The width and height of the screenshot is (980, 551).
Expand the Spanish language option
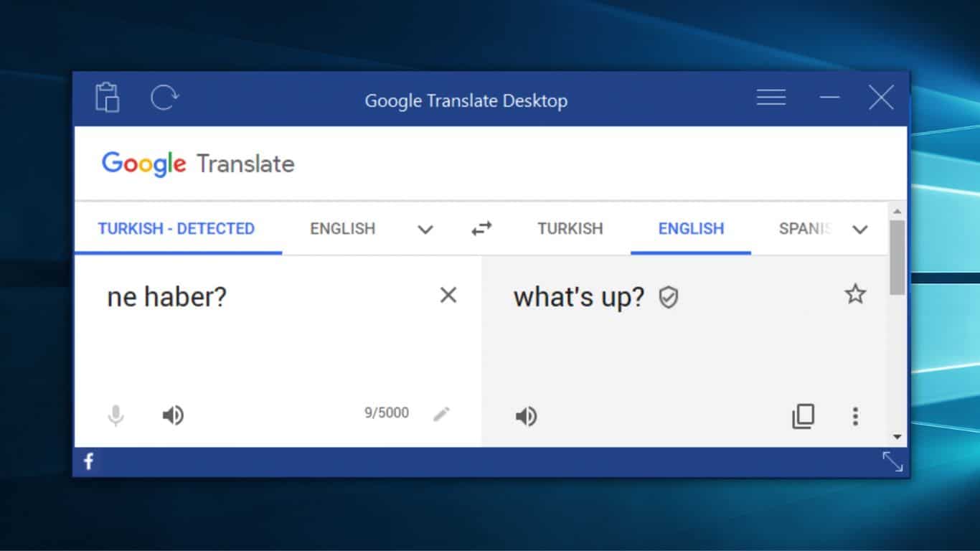[x=804, y=228]
